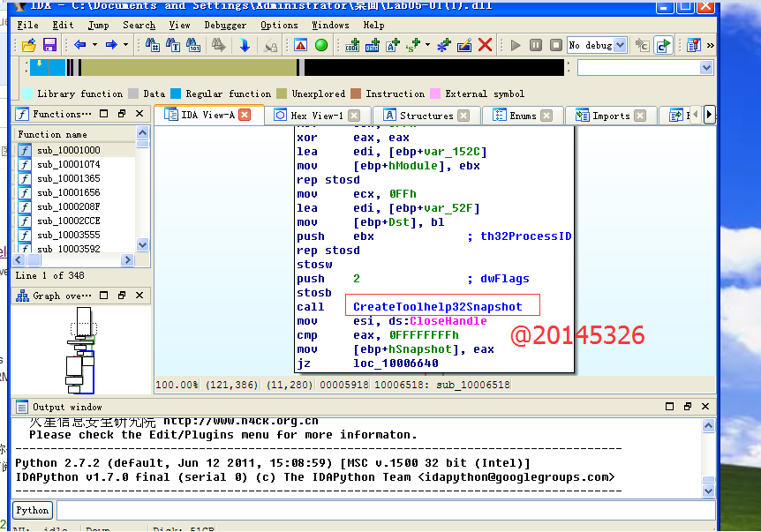Click the Python command input field

(x=385, y=510)
